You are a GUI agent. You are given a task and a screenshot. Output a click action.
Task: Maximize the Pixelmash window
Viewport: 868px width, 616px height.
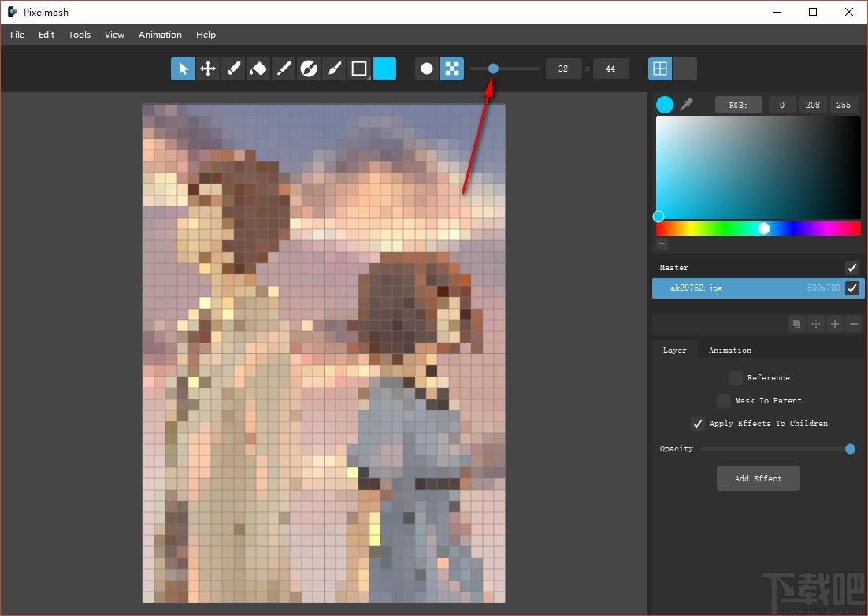click(x=813, y=12)
